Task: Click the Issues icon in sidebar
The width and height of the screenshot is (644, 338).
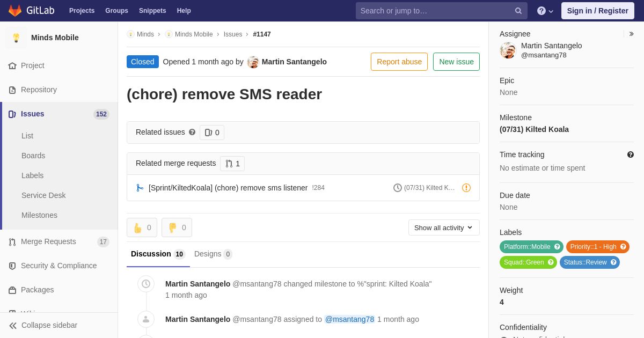Action: 12,114
